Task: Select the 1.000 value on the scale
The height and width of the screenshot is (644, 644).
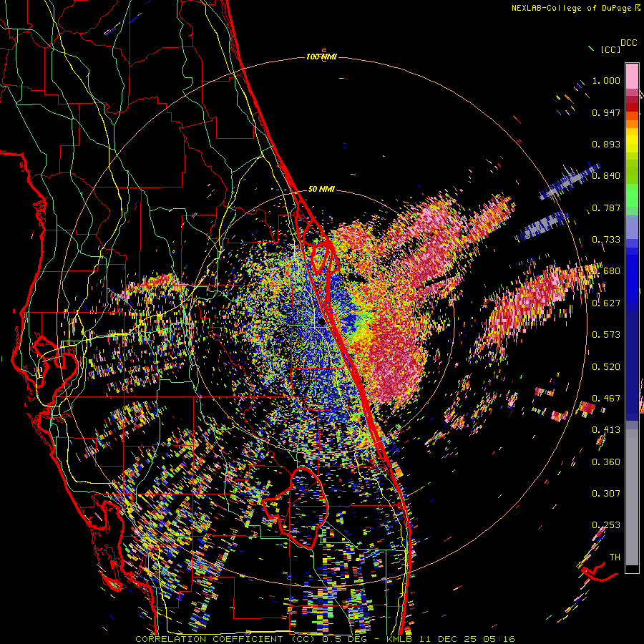Action: pos(606,80)
